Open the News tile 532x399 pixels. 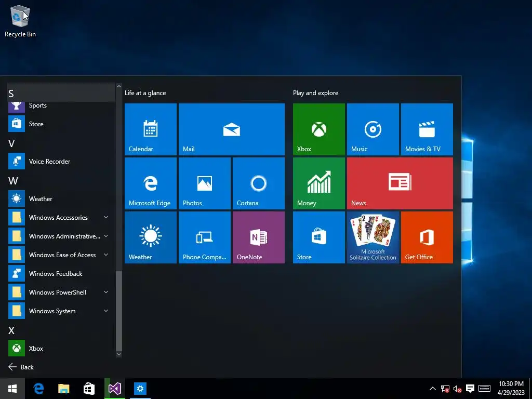400,183
